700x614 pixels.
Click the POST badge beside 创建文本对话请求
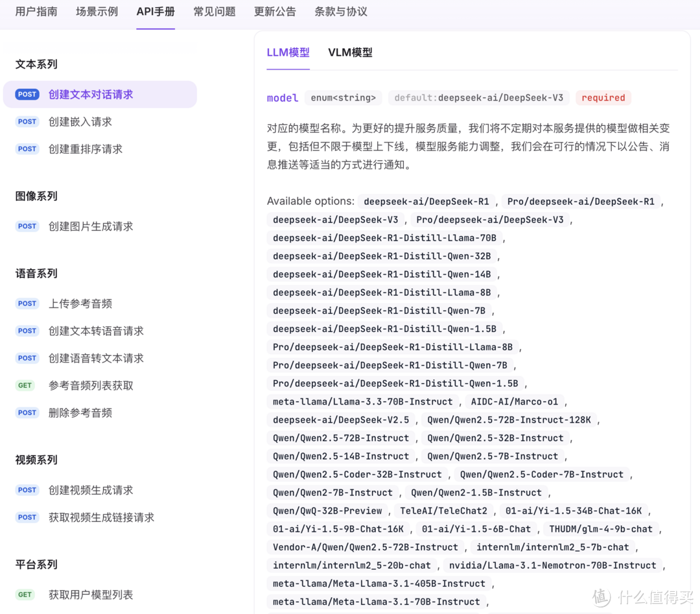[27, 94]
